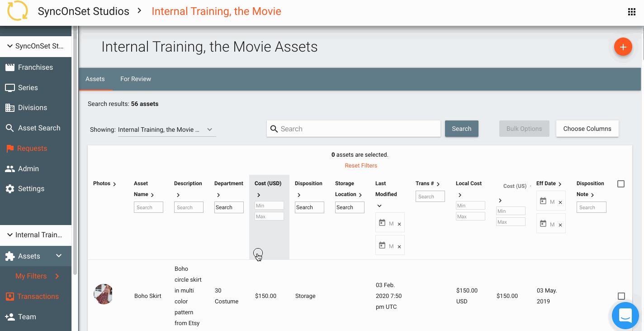Click SyncOnSet Studios breadcrumb
This screenshot has height=331, width=644.
coord(84,11)
